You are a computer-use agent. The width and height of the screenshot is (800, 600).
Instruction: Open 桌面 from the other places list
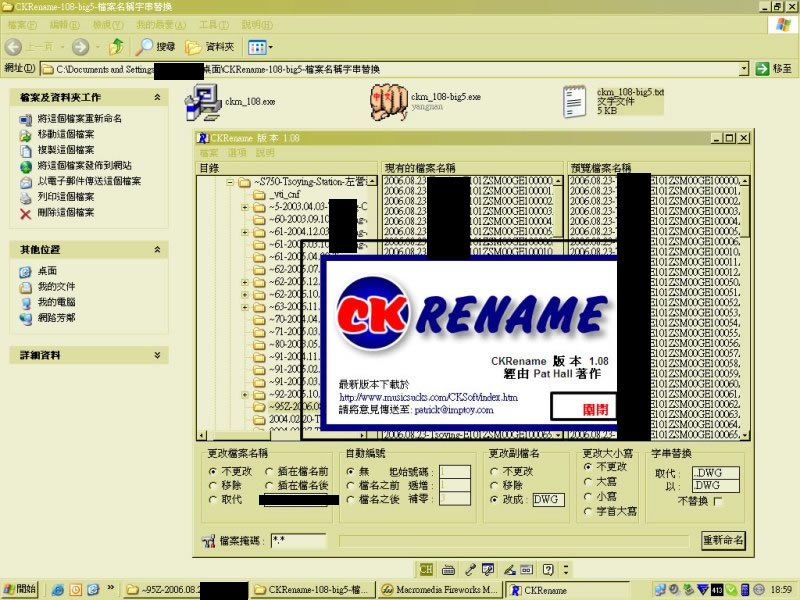(47, 271)
